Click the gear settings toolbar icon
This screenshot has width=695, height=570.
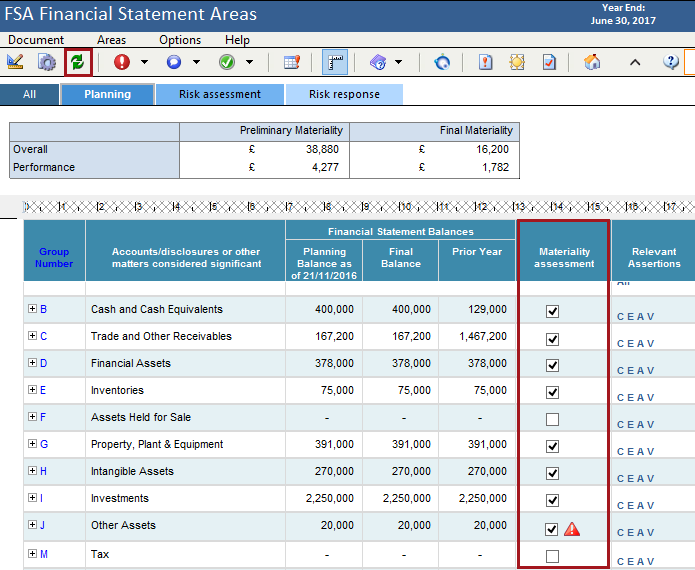click(46, 62)
